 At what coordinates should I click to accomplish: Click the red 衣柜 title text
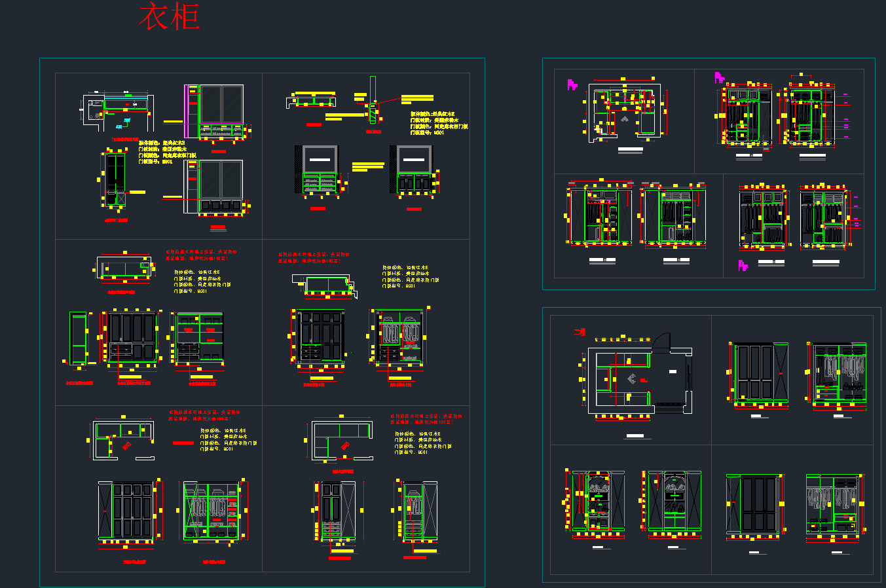coord(169,17)
